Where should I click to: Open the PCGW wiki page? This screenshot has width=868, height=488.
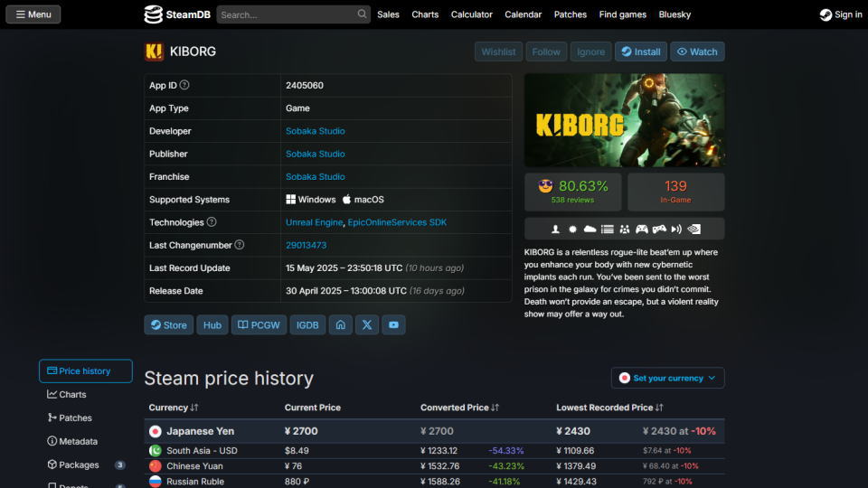(x=259, y=324)
